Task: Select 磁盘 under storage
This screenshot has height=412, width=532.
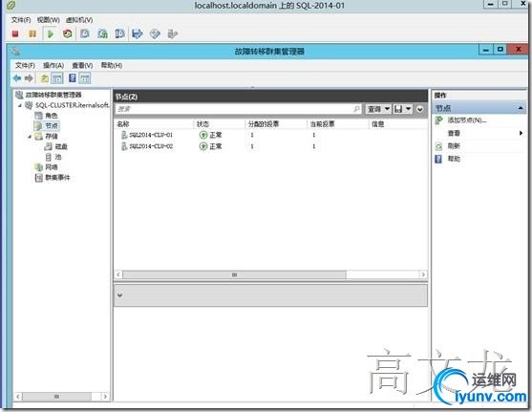Action: pos(61,146)
